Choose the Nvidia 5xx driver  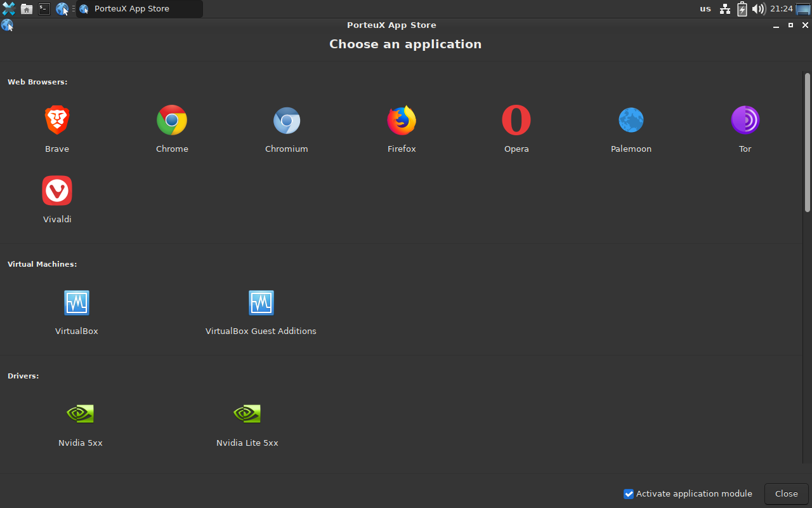pos(81,414)
